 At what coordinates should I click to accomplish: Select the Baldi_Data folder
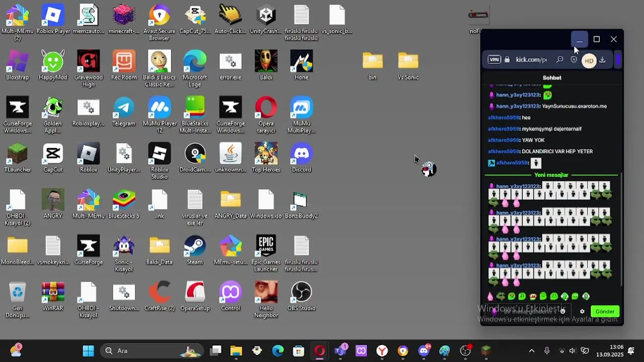coord(159,250)
